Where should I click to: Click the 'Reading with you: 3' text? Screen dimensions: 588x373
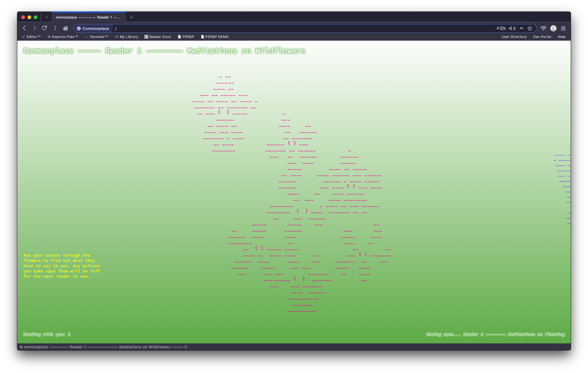(47, 334)
